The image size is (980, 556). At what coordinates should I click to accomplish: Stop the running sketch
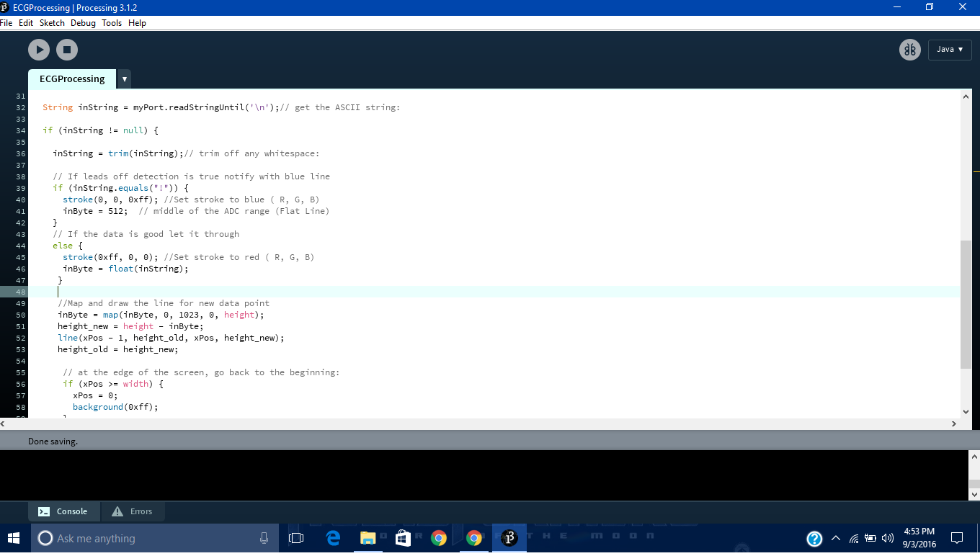(67, 50)
